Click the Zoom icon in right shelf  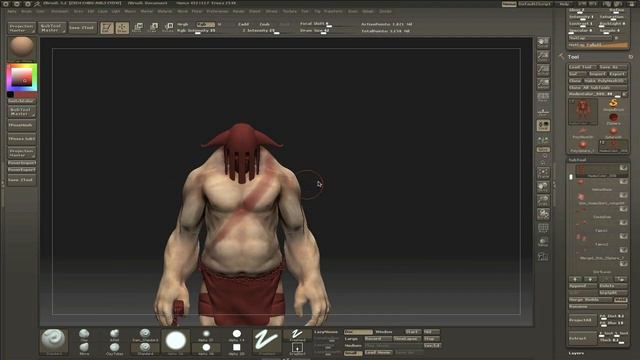tap(543, 56)
